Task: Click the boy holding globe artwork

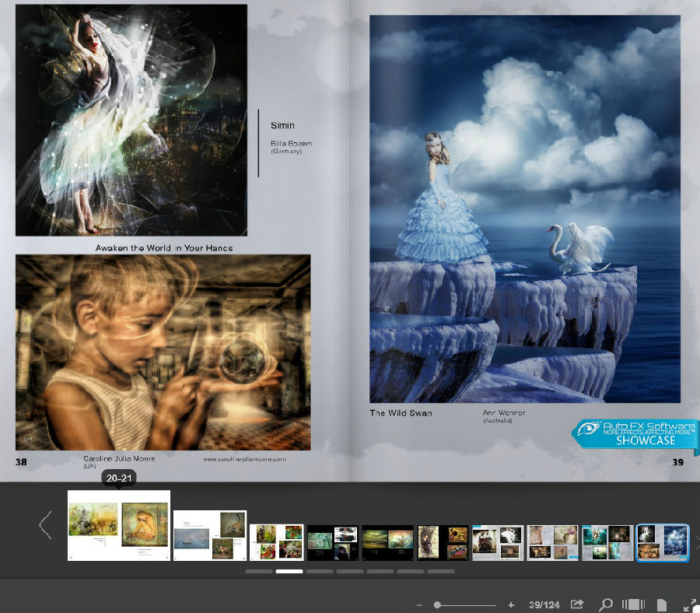Action: pyautogui.click(x=163, y=352)
